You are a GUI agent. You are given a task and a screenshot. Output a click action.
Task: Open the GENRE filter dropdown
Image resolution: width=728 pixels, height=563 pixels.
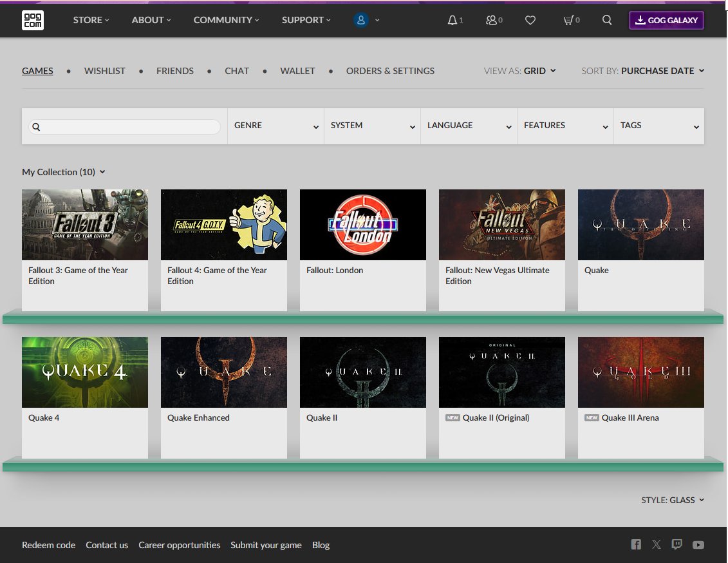[275, 126]
